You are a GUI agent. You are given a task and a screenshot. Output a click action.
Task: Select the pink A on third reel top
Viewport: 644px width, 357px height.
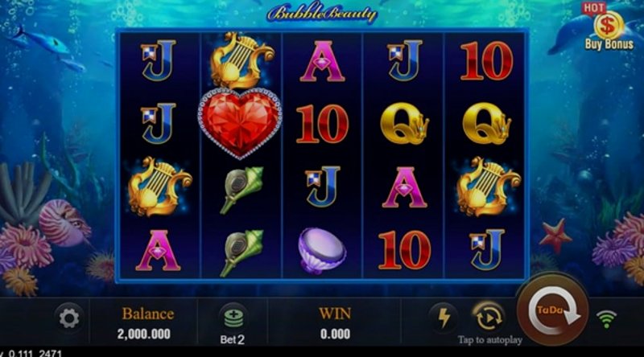coord(323,61)
